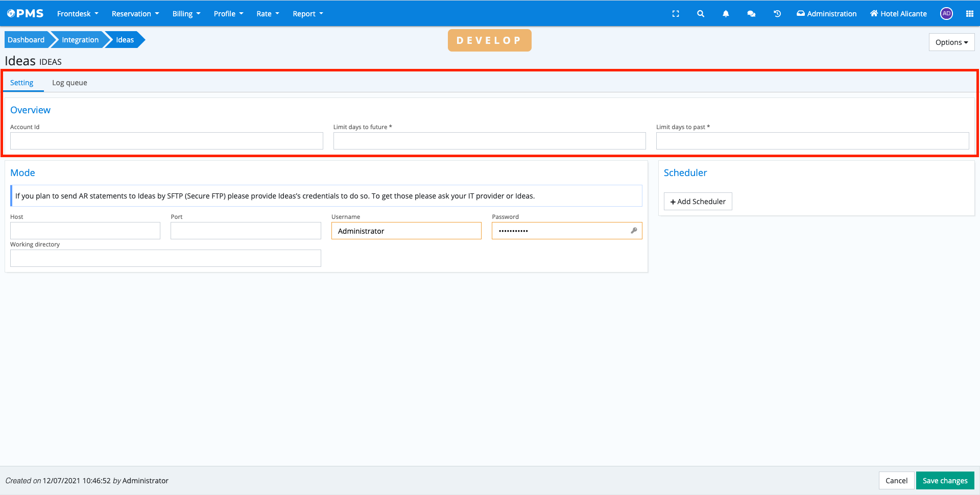980x495 pixels.
Task: Expand the Billing menu
Action: [x=186, y=14]
